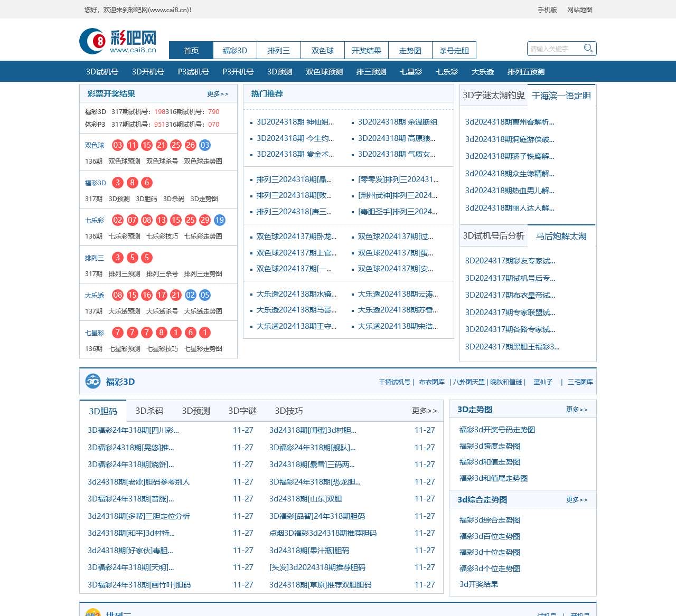This screenshot has width=676, height=616.
Task: Expand 更多 next to 3D走势图 heading
Action: (x=576, y=410)
